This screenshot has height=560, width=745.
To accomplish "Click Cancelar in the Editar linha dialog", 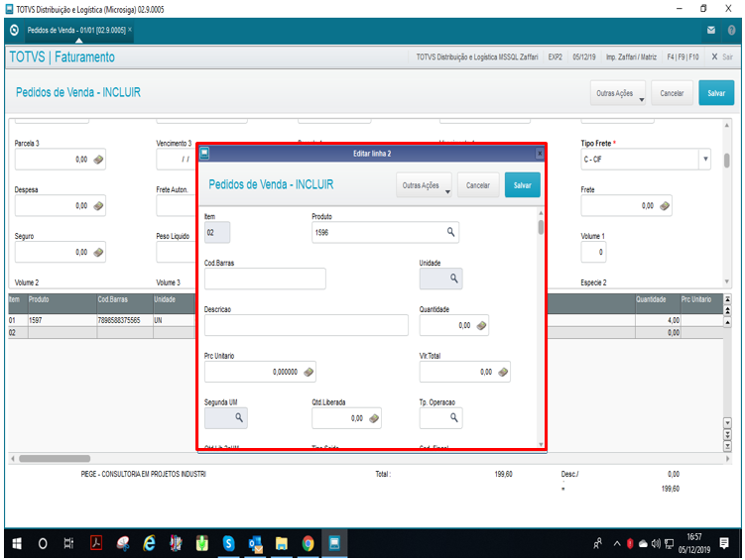I will 478,185.
